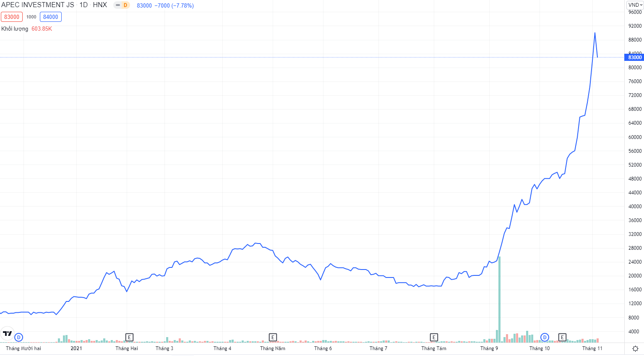Open the VND currency dropdown

point(635,5)
